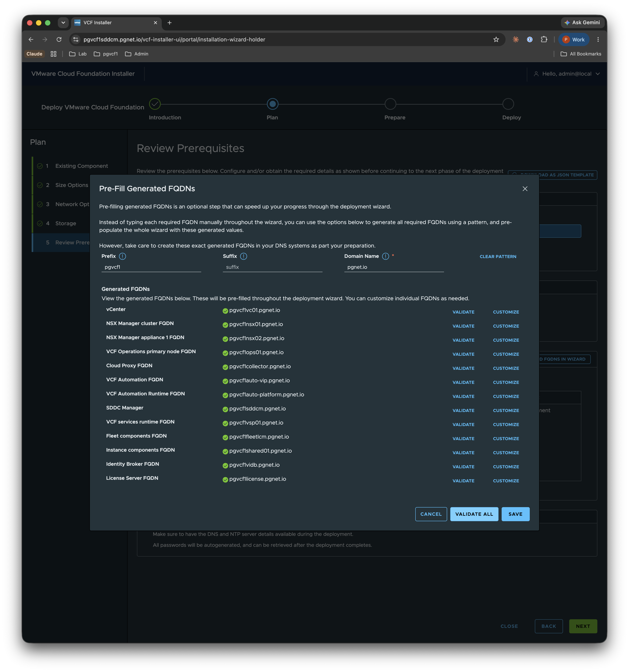Click the Plan step circle in wizard

pos(273,104)
